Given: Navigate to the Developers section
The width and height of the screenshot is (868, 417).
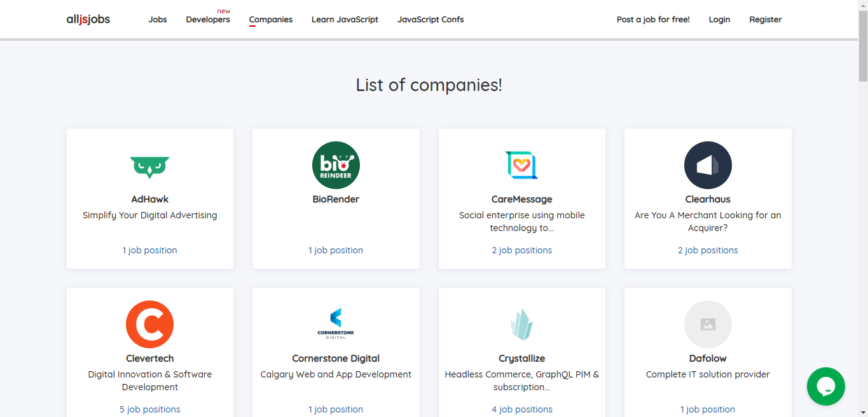Looking at the screenshot, I should coord(208,20).
